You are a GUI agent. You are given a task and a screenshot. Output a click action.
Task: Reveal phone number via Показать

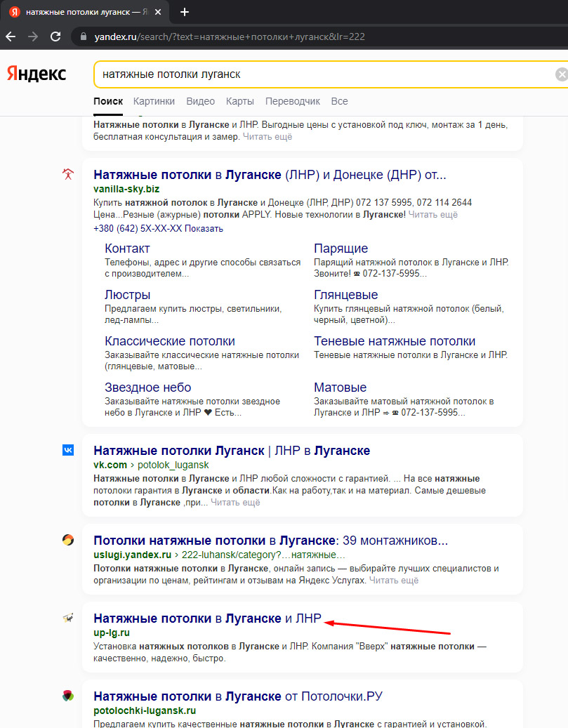pyautogui.click(x=204, y=228)
